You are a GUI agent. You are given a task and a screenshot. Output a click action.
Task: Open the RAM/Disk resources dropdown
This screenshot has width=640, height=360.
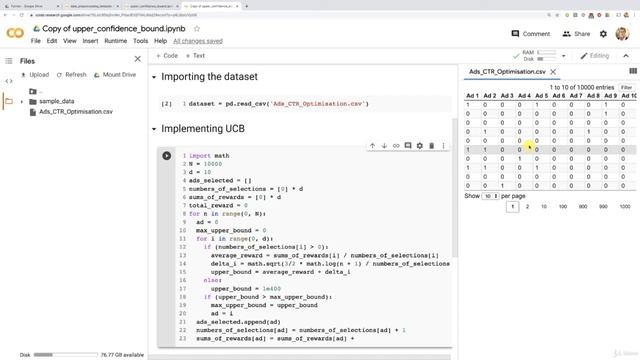pyautogui.click(x=564, y=56)
